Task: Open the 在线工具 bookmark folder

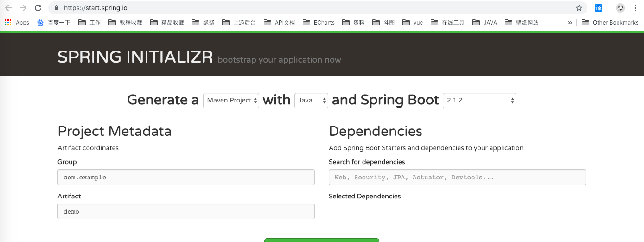Action: (447, 22)
